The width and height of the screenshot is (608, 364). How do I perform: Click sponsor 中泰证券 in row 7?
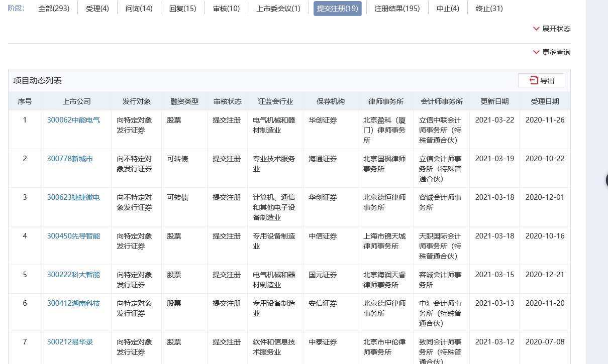323,342
